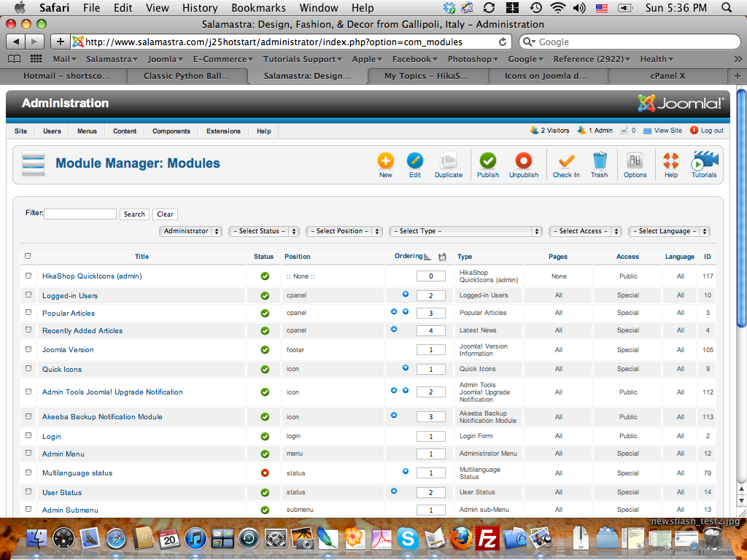Screen dimensions: 747x560
Task: Open Skype from the Dock
Action: tap(408, 539)
